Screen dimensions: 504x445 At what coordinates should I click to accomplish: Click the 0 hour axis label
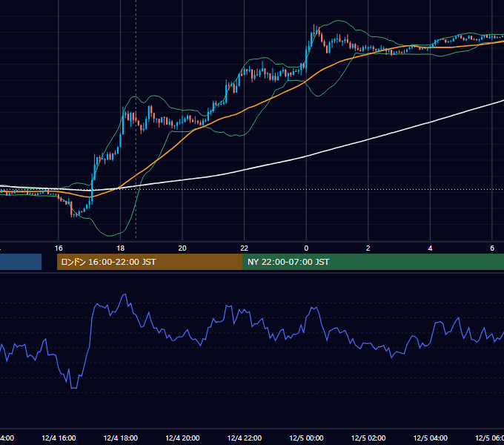pyautogui.click(x=306, y=248)
